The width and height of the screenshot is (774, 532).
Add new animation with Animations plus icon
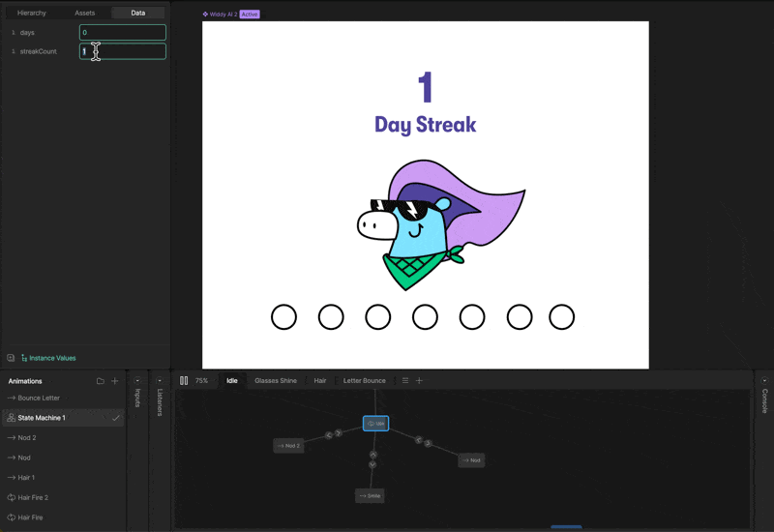point(114,381)
